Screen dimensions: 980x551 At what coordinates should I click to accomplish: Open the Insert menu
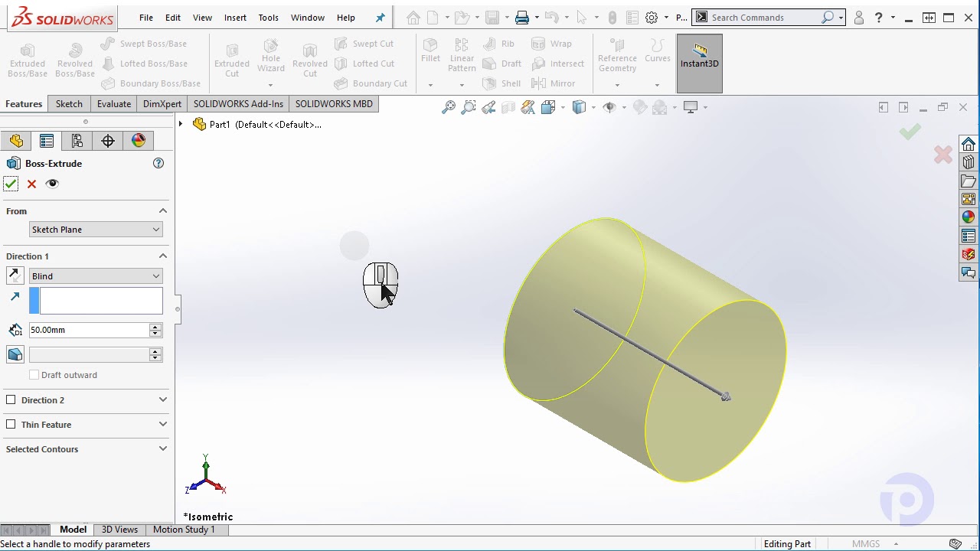pyautogui.click(x=235, y=18)
